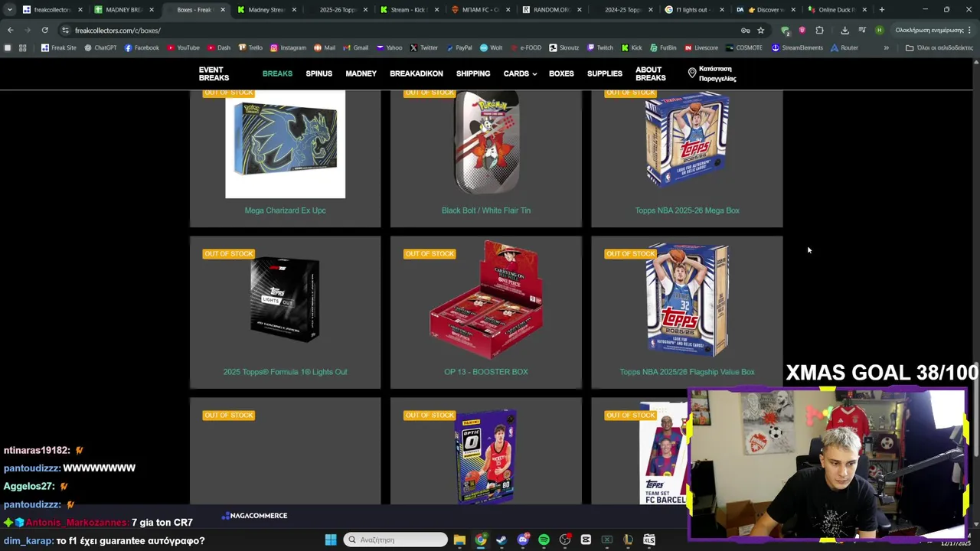The image size is (980, 551).
Task: Open the Kick bookmark
Action: [x=631, y=47]
